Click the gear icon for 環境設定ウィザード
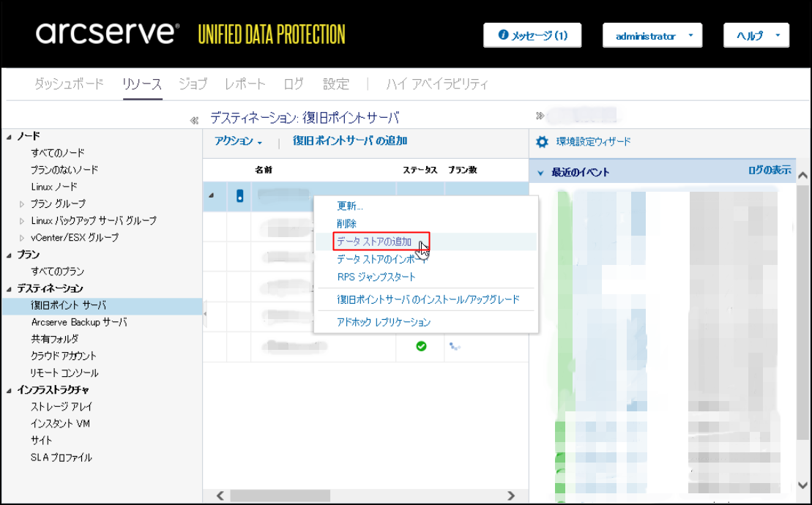 542,142
